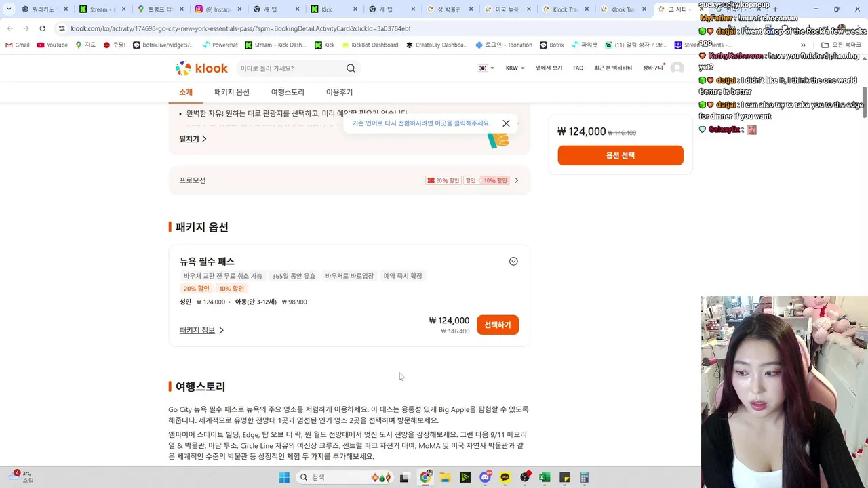Open the promotion discounts arrow

tap(516, 180)
